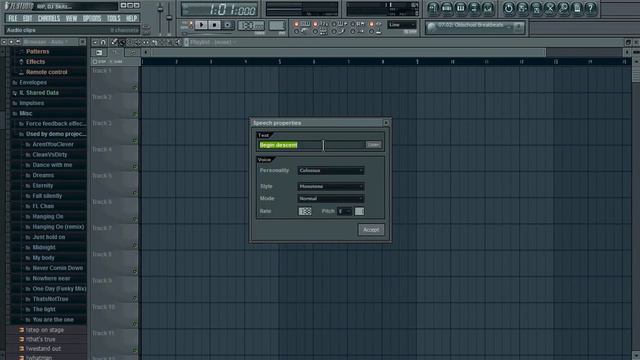Open the CHANNELS menu
The height and width of the screenshot is (360, 640).
coord(49,18)
